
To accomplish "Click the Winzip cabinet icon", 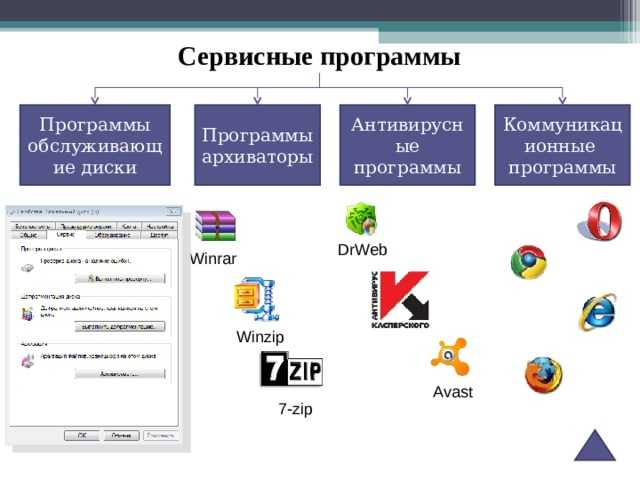I will click(x=257, y=299).
